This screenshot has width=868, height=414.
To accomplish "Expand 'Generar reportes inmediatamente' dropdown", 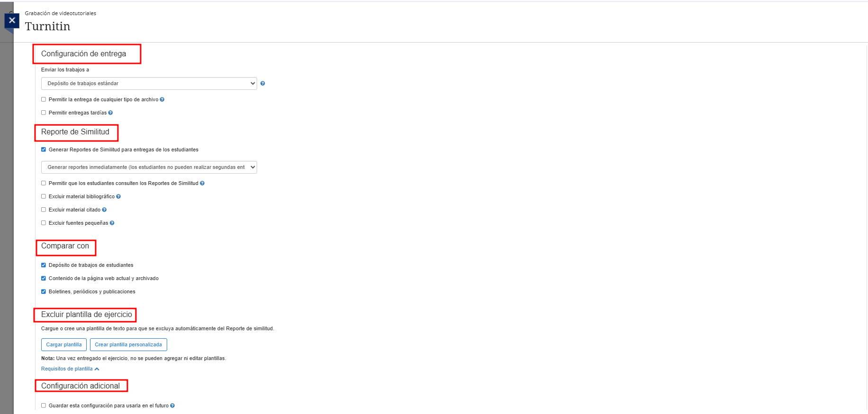I will [x=149, y=167].
